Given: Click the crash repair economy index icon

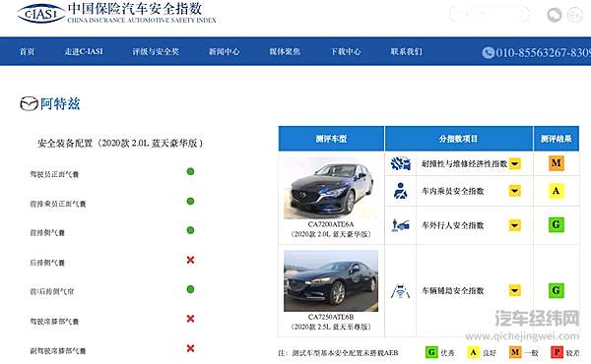Looking at the screenshot, I should 400,163.
